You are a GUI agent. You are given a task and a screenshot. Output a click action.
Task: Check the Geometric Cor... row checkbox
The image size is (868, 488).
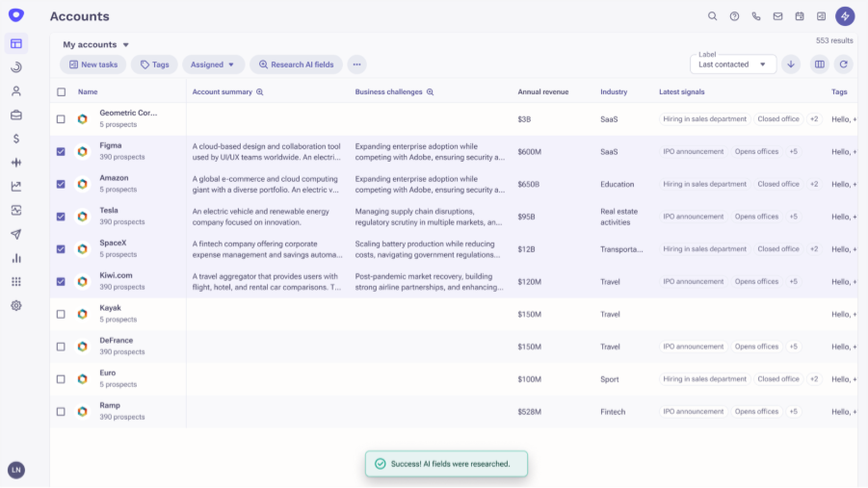coord(61,119)
